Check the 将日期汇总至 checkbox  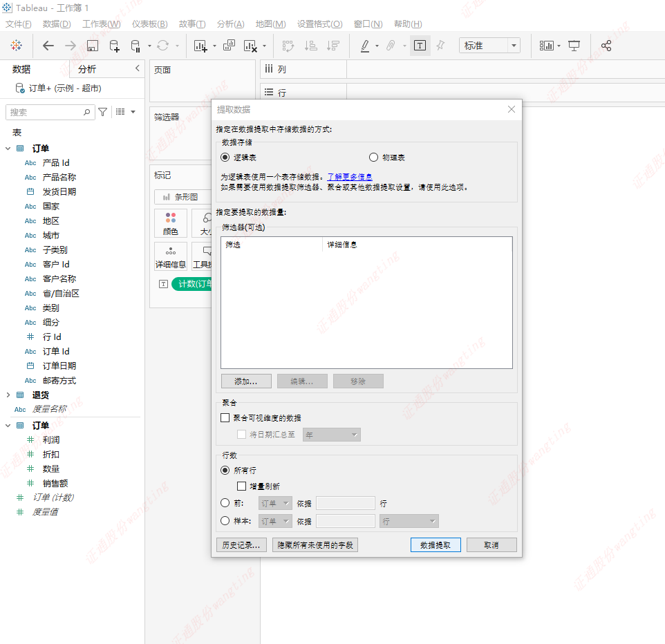(x=241, y=434)
